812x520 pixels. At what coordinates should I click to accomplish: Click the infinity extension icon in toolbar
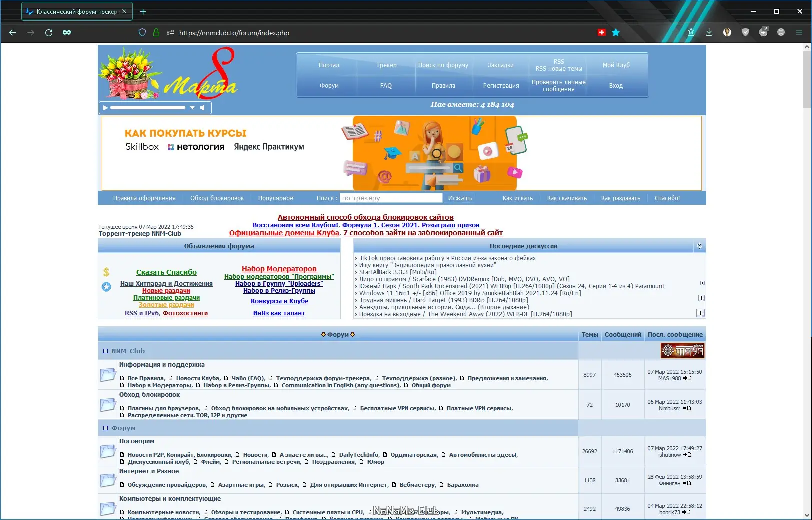click(67, 33)
